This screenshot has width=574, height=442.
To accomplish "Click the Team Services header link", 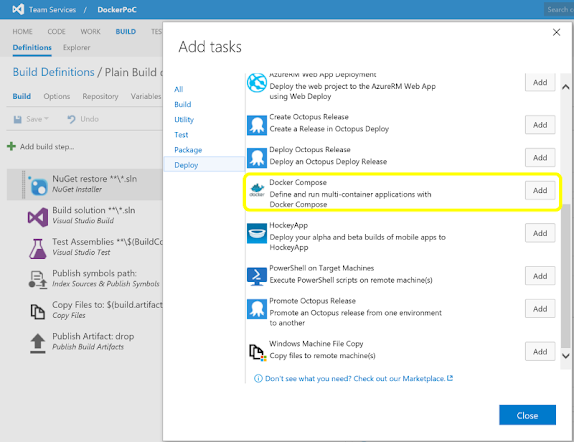I will click(52, 10).
